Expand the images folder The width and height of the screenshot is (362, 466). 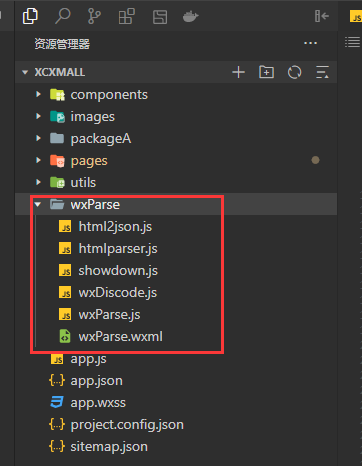[x=38, y=116]
